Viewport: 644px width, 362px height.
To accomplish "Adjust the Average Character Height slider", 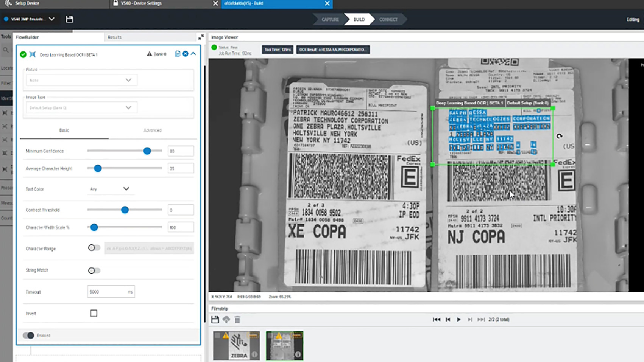I will (x=98, y=168).
